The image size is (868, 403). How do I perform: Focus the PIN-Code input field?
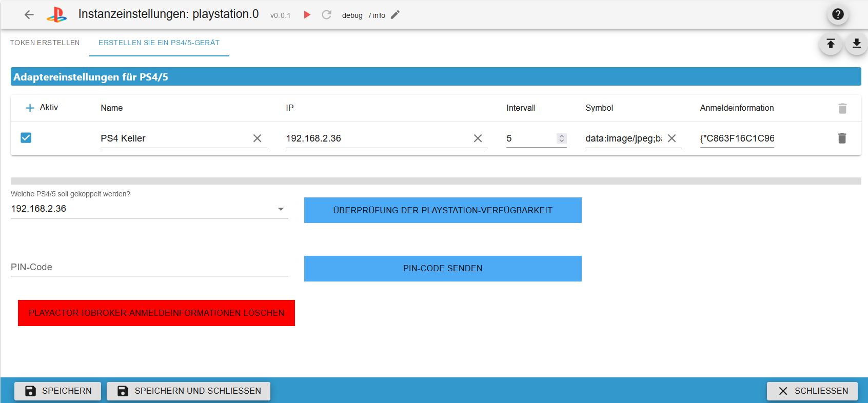click(x=149, y=267)
